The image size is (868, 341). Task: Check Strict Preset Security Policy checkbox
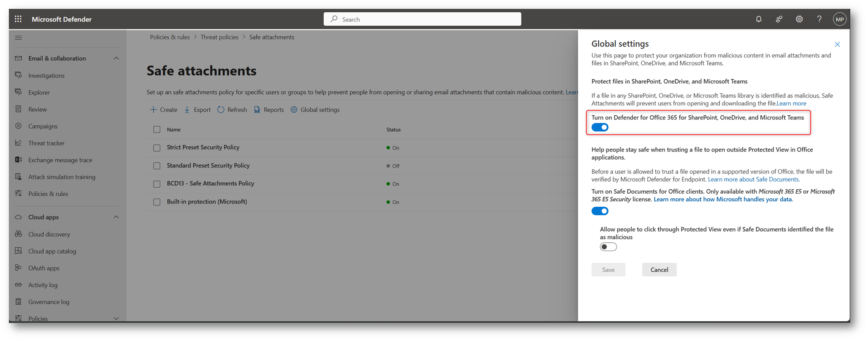(157, 148)
